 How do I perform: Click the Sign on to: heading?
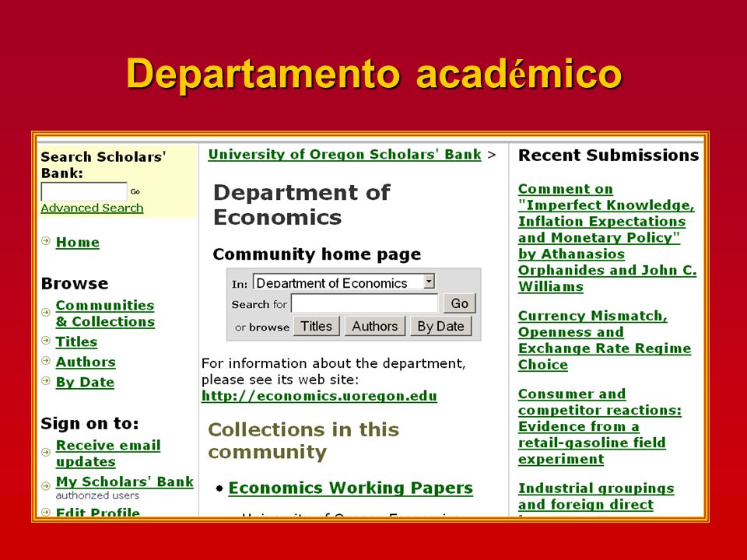click(x=89, y=423)
